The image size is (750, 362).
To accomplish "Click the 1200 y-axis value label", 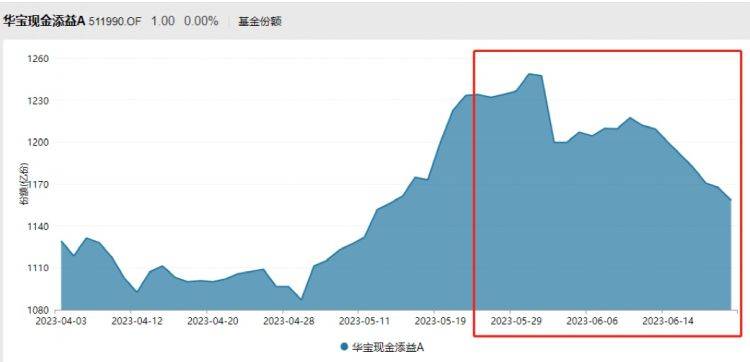I will coord(38,143).
